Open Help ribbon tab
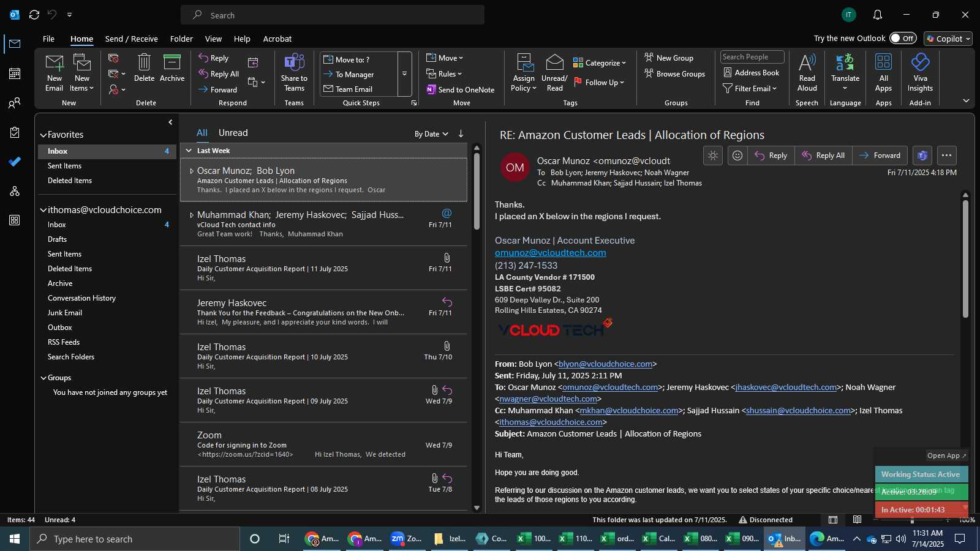 (x=242, y=39)
